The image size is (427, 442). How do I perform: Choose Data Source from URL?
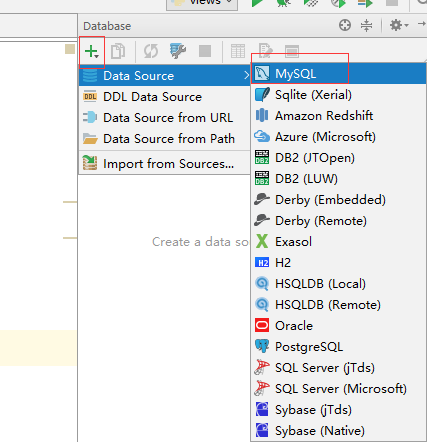(165, 118)
